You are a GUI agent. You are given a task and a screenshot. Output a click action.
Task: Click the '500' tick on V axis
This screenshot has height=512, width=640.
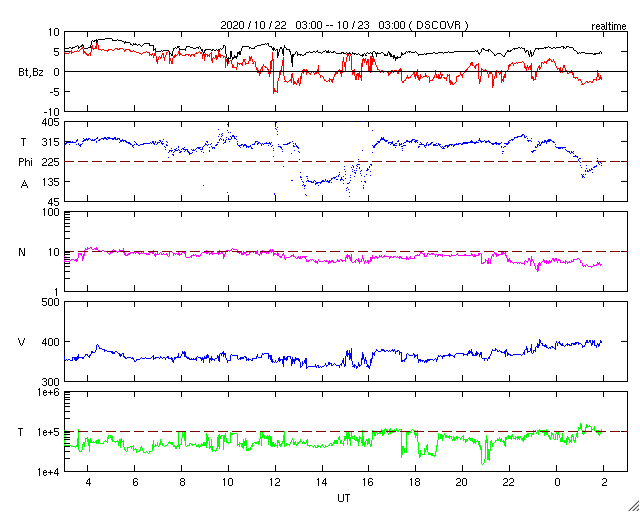pos(53,302)
